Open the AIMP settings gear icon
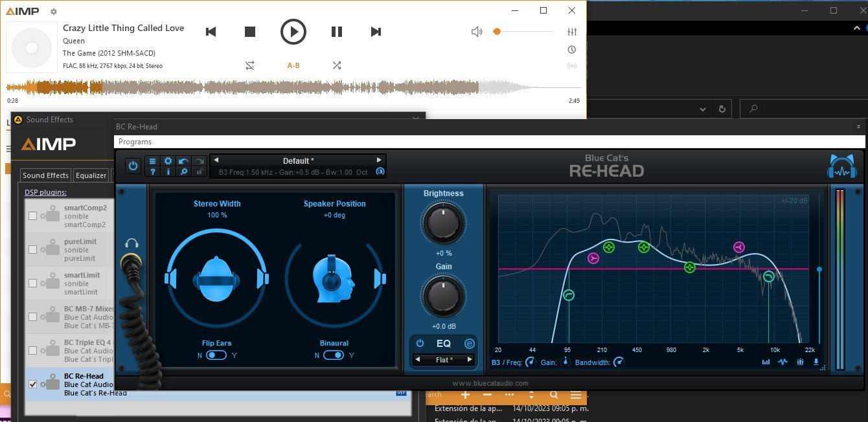868x422 pixels. 53,12
